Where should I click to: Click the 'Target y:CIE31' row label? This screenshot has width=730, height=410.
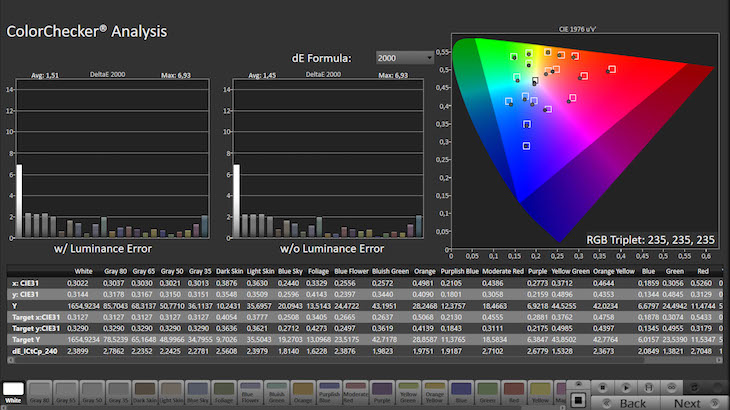coord(36,329)
